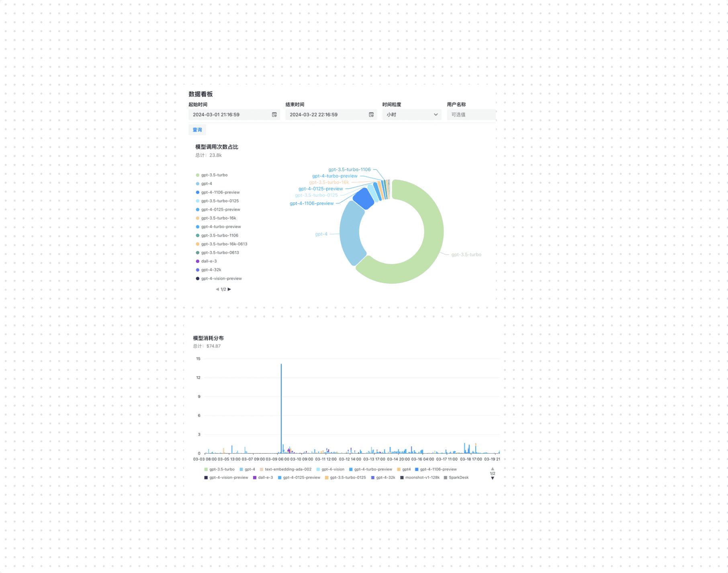Image resolution: width=728 pixels, height=573 pixels.
Task: Go to previous pie legend page arrow
Action: [x=217, y=289]
